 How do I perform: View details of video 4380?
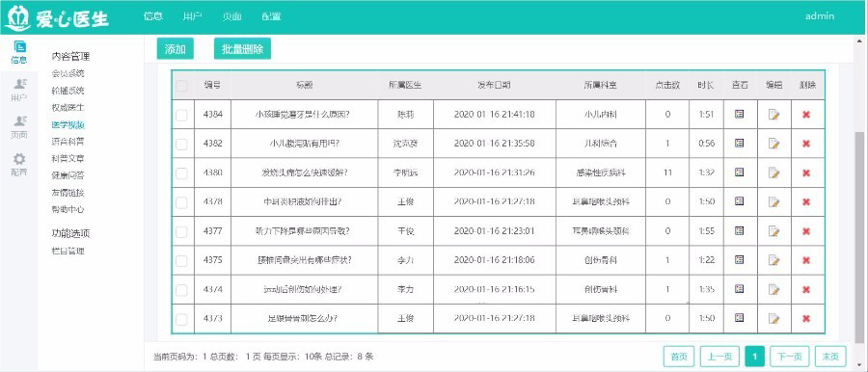(739, 173)
